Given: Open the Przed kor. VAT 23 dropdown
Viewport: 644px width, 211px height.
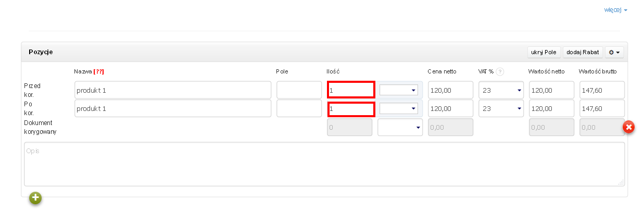Looking at the screenshot, I should click(501, 90).
